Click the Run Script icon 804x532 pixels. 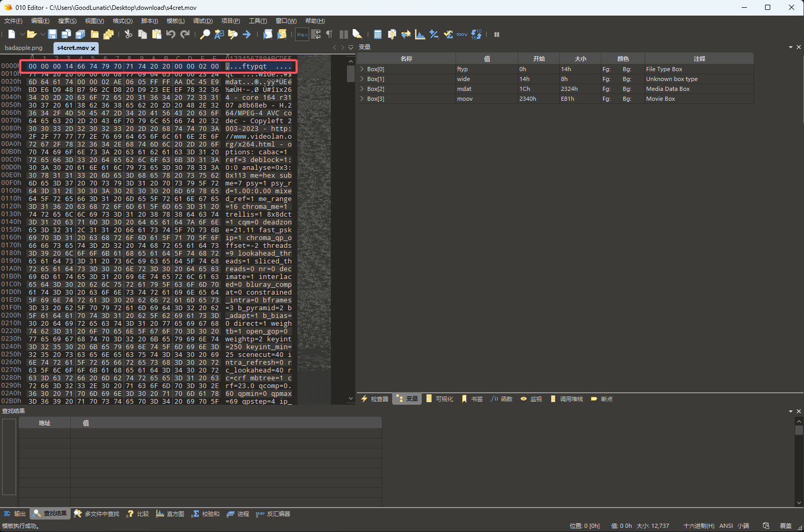268,34
